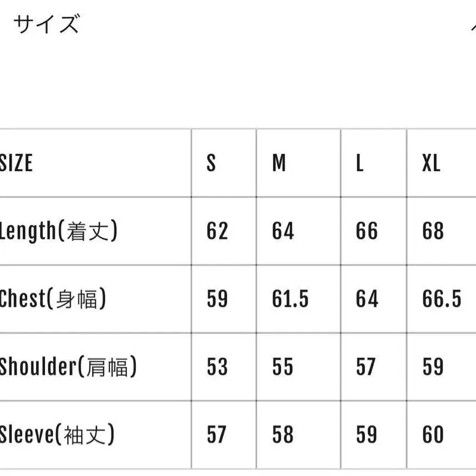Image resolution: width=476 pixels, height=476 pixels.
Task: Click Length value 68 for size XL
Action: 433,231
